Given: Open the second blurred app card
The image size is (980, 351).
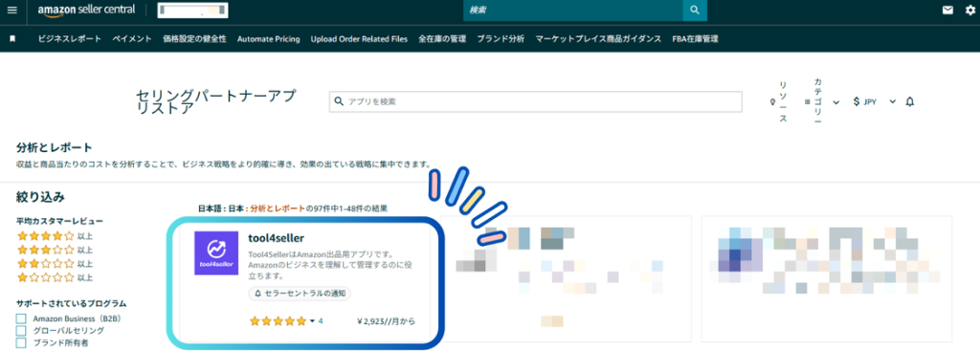Looking at the screenshot, I should 566,278.
